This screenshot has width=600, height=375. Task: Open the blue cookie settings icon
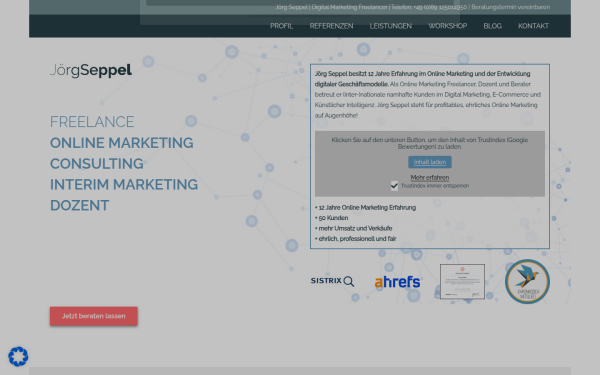18,357
